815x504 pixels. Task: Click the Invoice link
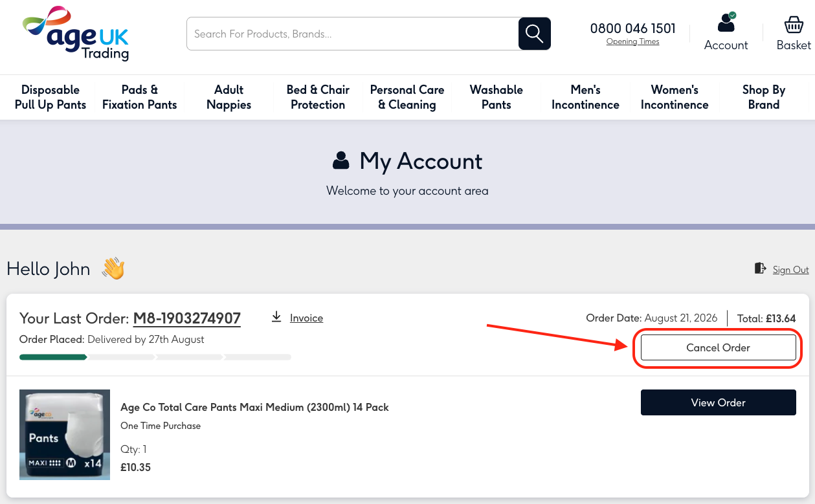click(306, 318)
